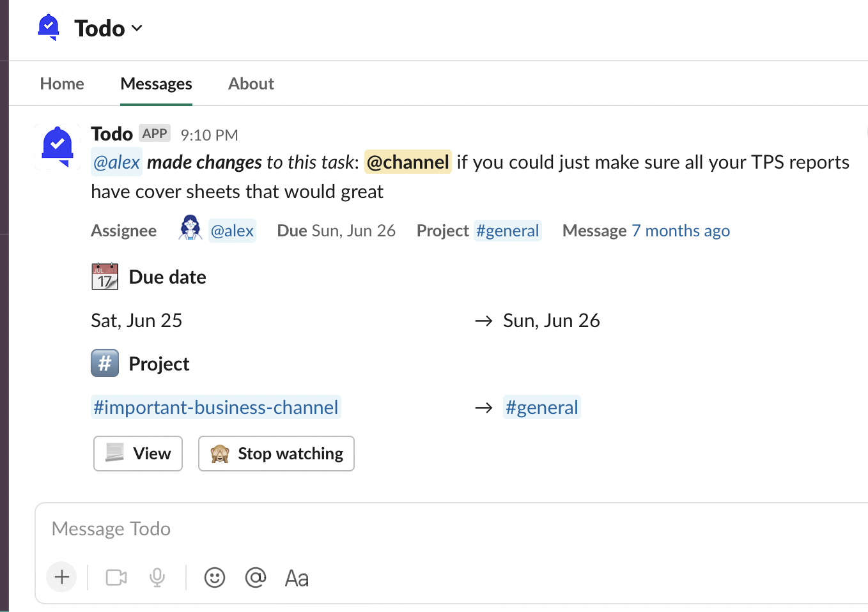Toggle the Aa text formatting icon
This screenshot has height=612, width=868.
[x=297, y=578]
